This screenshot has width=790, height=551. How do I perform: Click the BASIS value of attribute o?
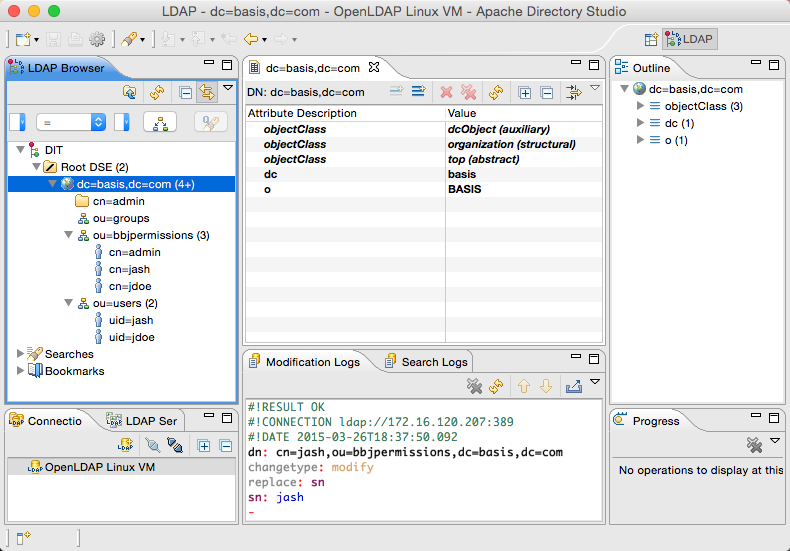pyautogui.click(x=465, y=189)
